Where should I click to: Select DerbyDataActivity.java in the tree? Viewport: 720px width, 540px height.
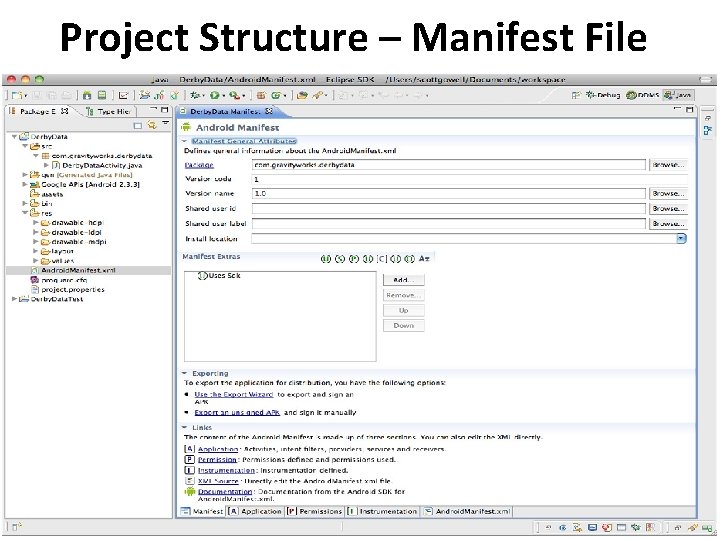click(97, 165)
